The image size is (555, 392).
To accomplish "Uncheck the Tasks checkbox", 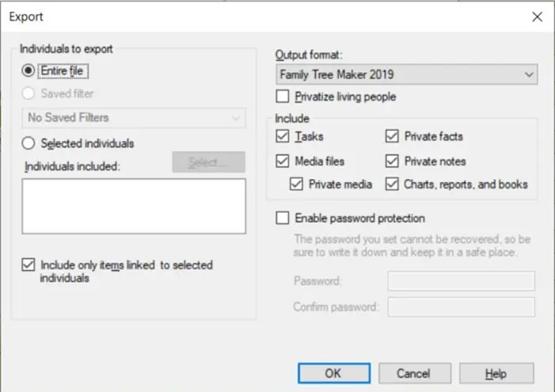I will point(283,136).
